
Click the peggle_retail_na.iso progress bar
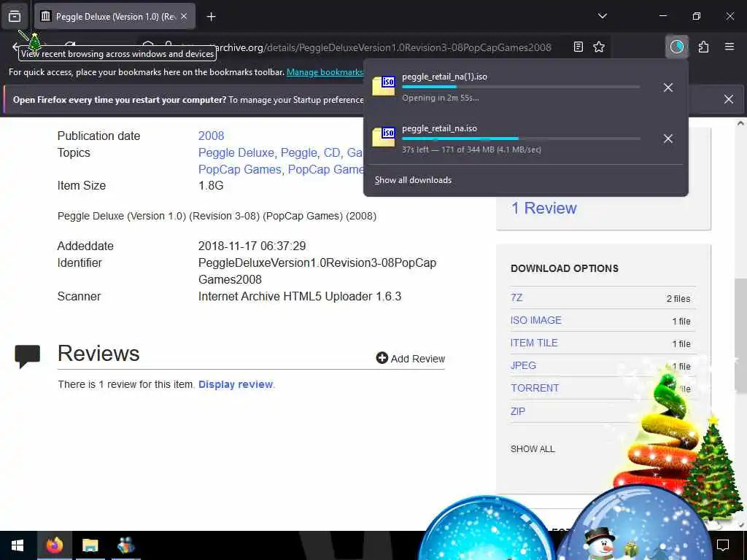(x=521, y=139)
